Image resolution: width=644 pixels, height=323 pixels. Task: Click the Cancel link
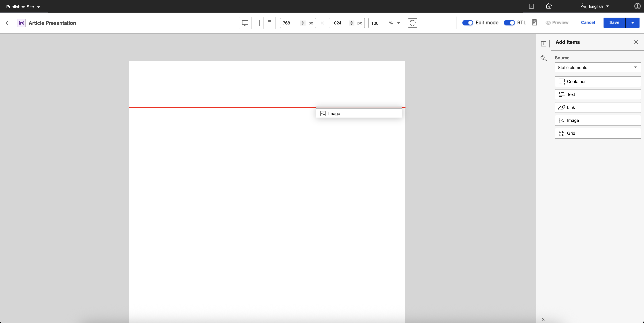(x=588, y=22)
